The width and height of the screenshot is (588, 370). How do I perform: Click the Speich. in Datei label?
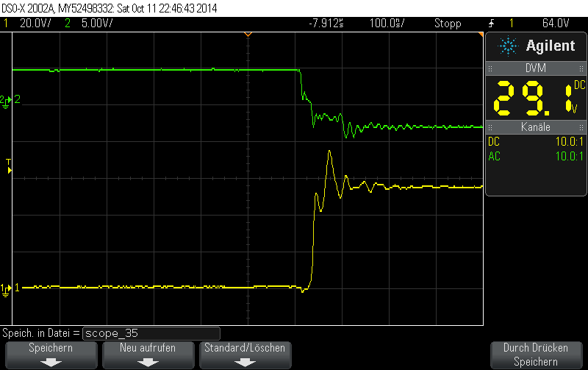pos(41,333)
